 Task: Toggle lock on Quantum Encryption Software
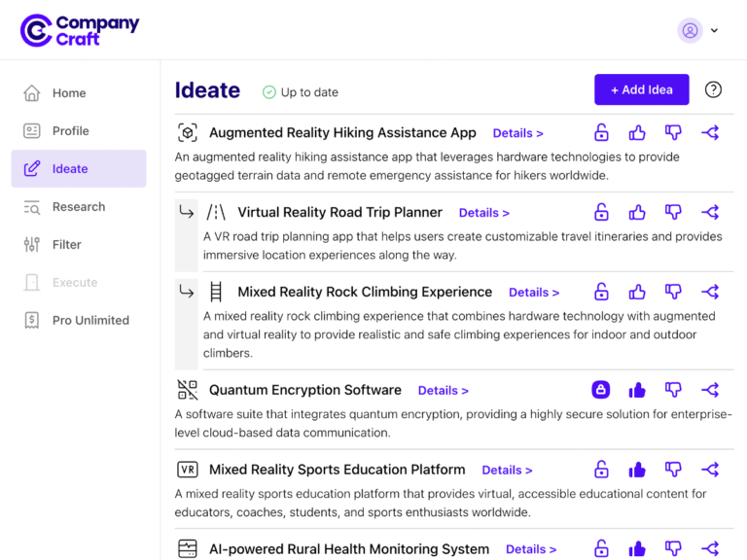click(x=601, y=390)
